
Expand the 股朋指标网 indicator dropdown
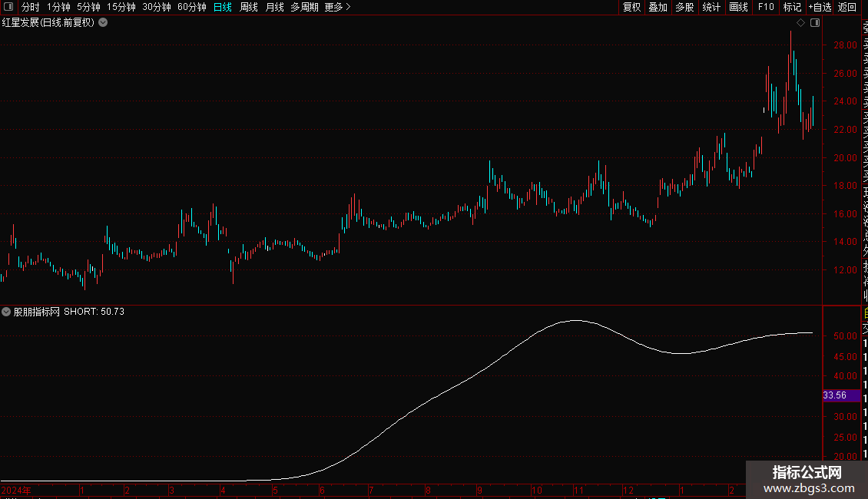tap(6, 312)
